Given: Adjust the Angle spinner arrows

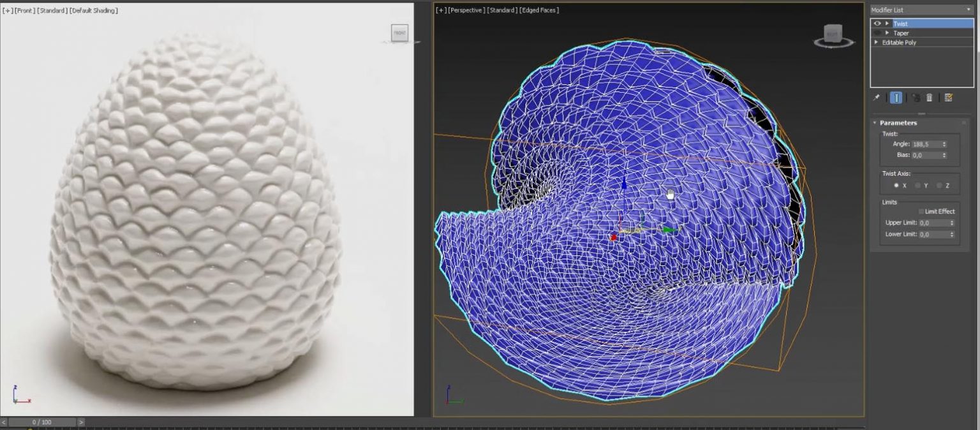Looking at the screenshot, I should click(944, 144).
